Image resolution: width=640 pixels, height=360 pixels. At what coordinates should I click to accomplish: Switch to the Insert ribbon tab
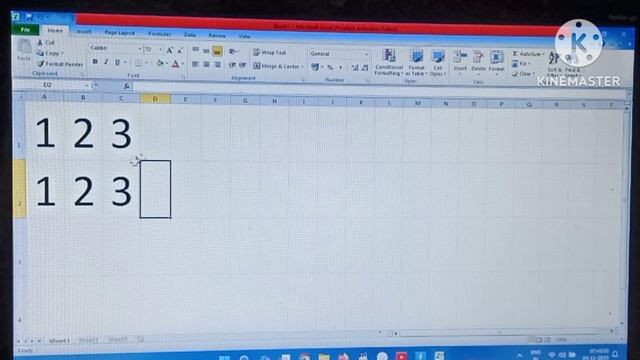(84, 31)
